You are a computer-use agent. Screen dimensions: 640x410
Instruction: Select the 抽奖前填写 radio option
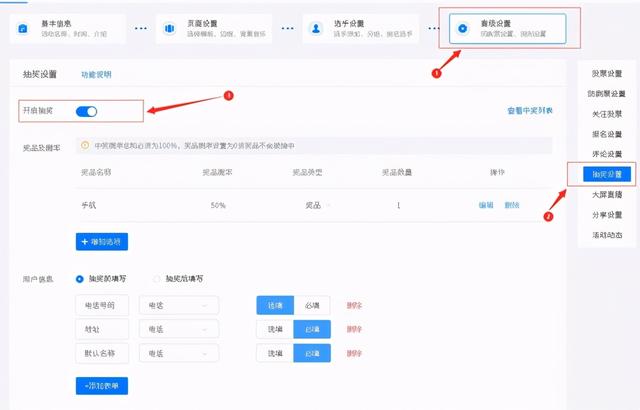(x=80, y=279)
